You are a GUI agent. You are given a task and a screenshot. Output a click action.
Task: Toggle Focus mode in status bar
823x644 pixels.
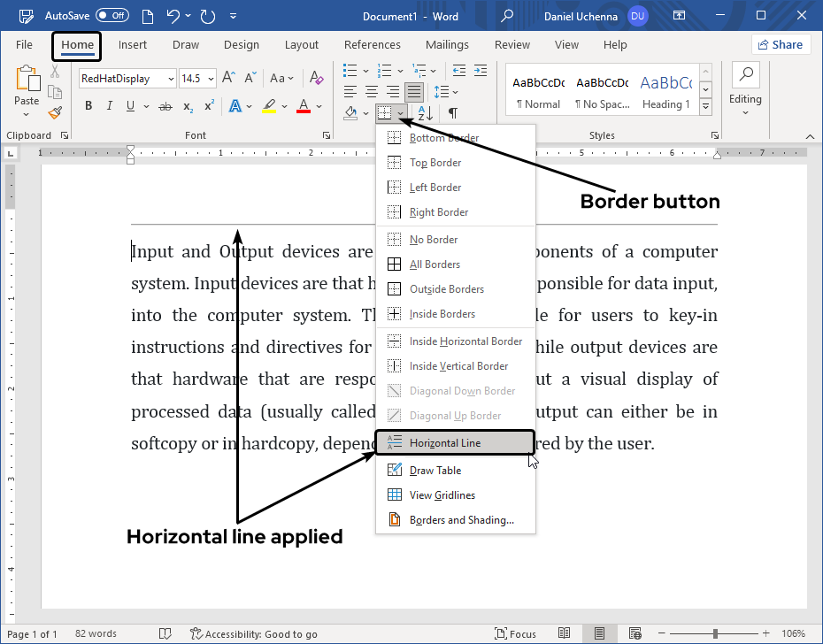tap(516, 633)
